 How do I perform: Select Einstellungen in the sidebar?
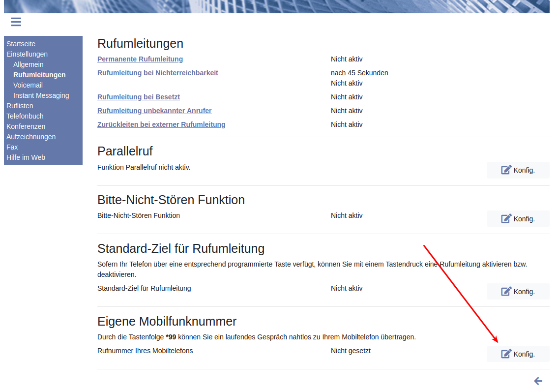coord(27,54)
